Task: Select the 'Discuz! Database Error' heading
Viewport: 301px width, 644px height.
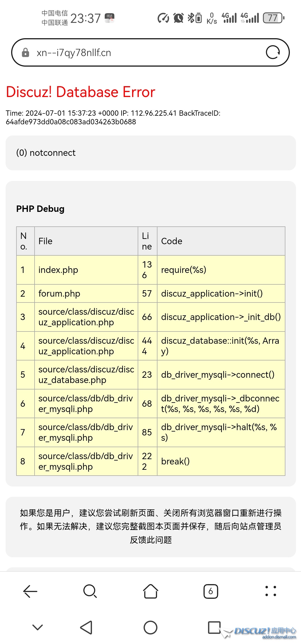Action: (81, 92)
